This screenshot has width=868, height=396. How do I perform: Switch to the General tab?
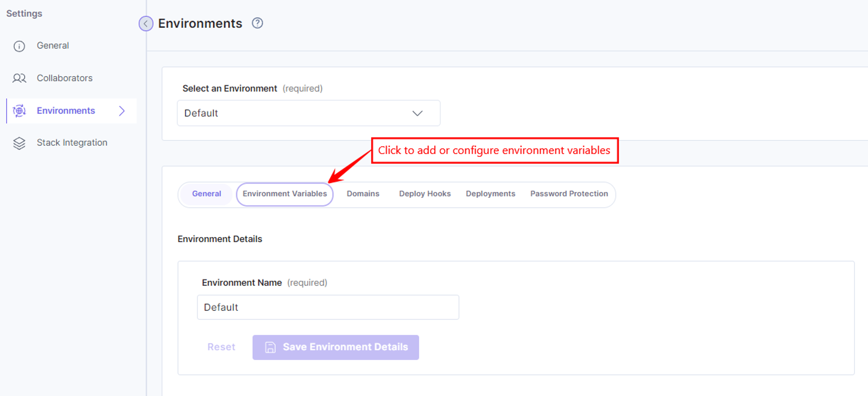(207, 194)
